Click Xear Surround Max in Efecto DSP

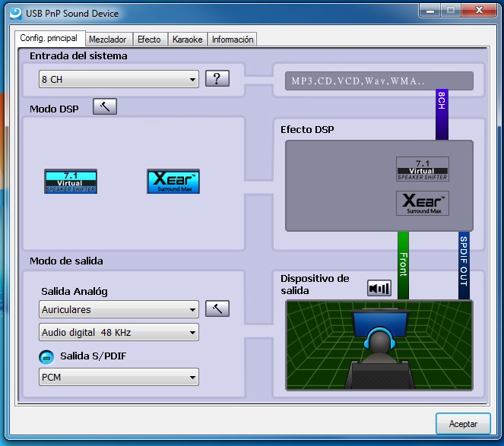point(422,203)
